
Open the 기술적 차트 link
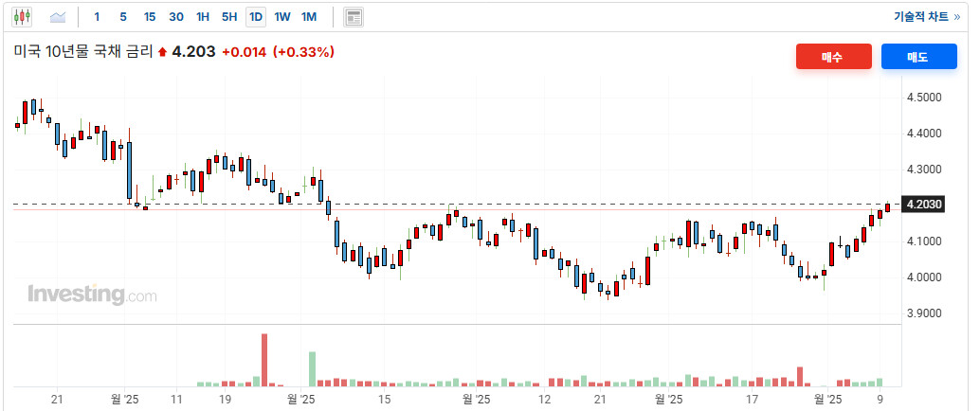pos(926,17)
